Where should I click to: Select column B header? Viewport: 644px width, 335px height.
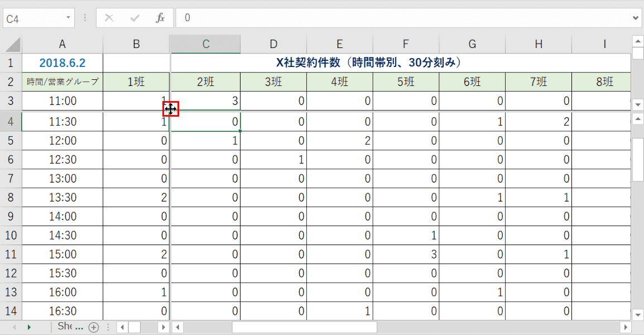[136, 44]
